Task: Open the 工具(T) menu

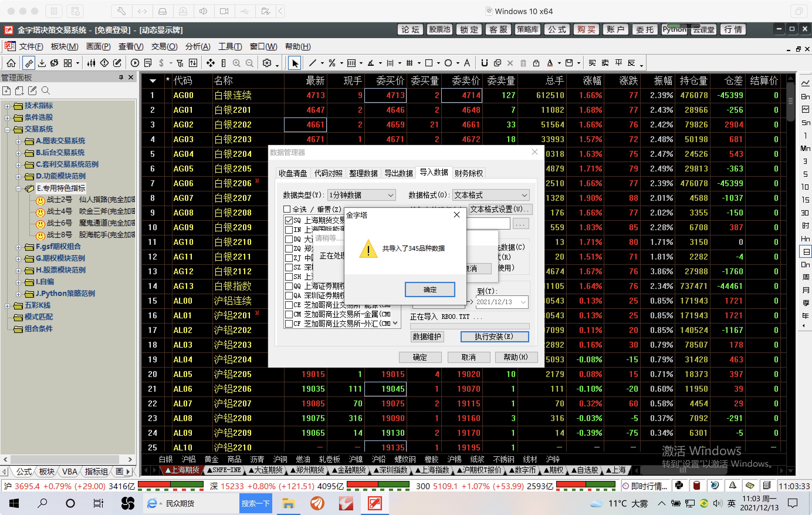Action: click(230, 47)
